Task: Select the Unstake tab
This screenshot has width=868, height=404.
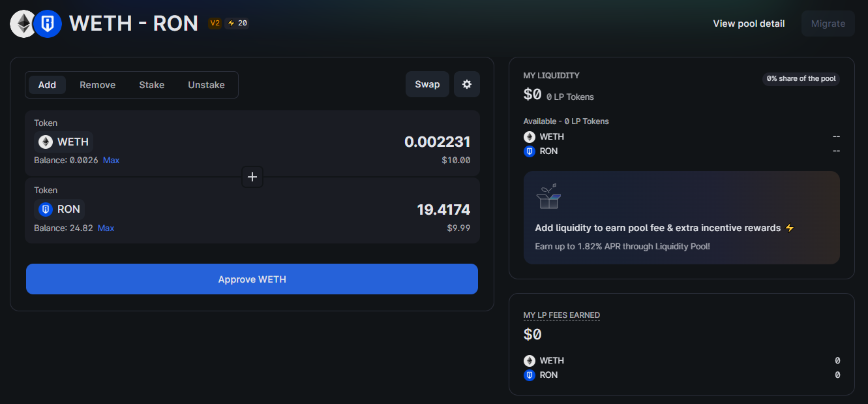Action: tap(206, 84)
